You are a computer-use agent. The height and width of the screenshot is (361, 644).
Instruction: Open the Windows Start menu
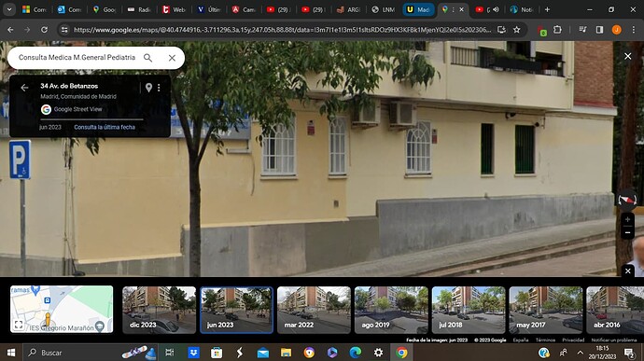coord(11,353)
